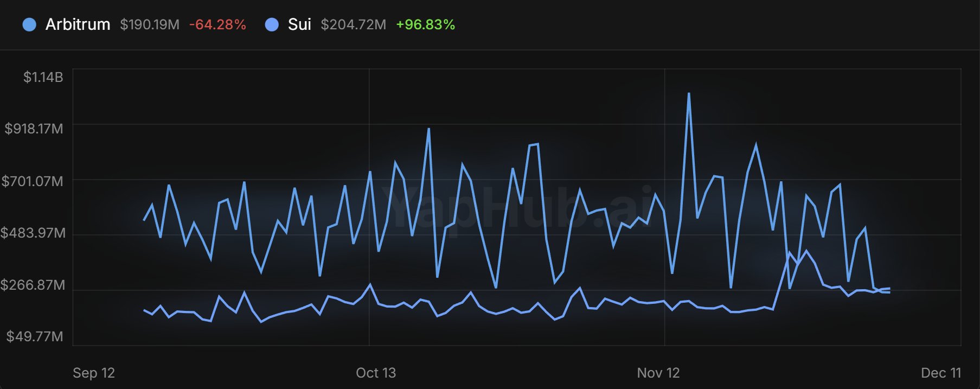The width and height of the screenshot is (980, 389).
Task: Select the Sui change +96.83%
Action: click(x=426, y=24)
